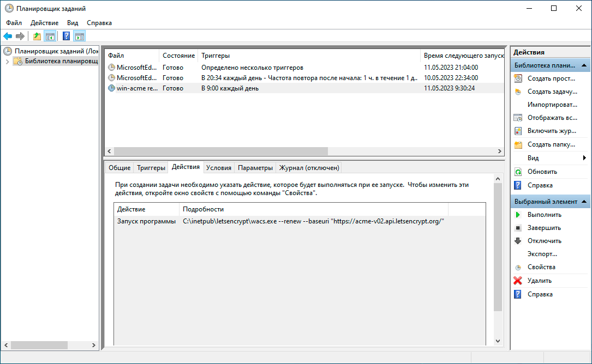Click Экспорт action in right pane
592x364 pixels.
(542, 254)
